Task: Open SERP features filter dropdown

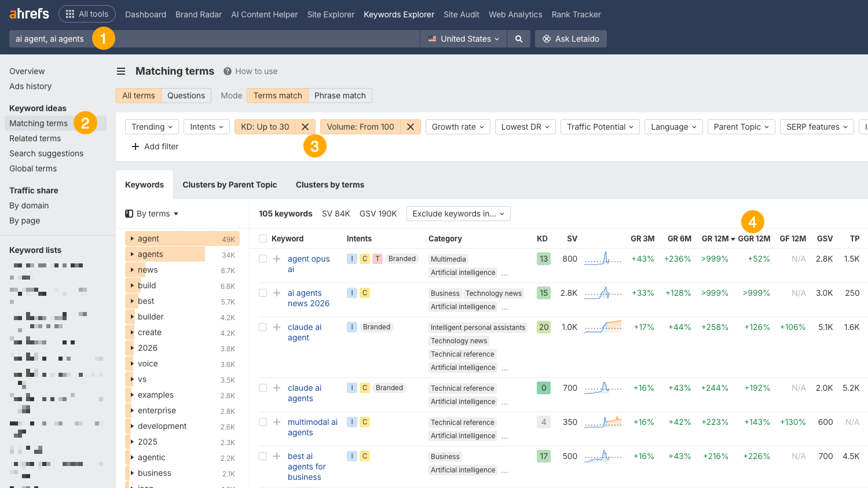Action: click(x=817, y=127)
